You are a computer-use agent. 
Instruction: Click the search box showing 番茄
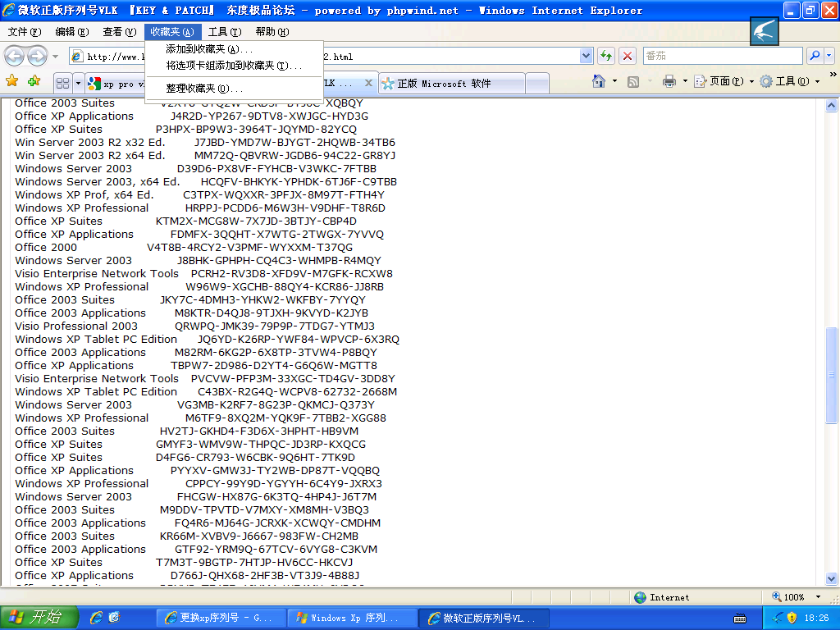tap(723, 56)
